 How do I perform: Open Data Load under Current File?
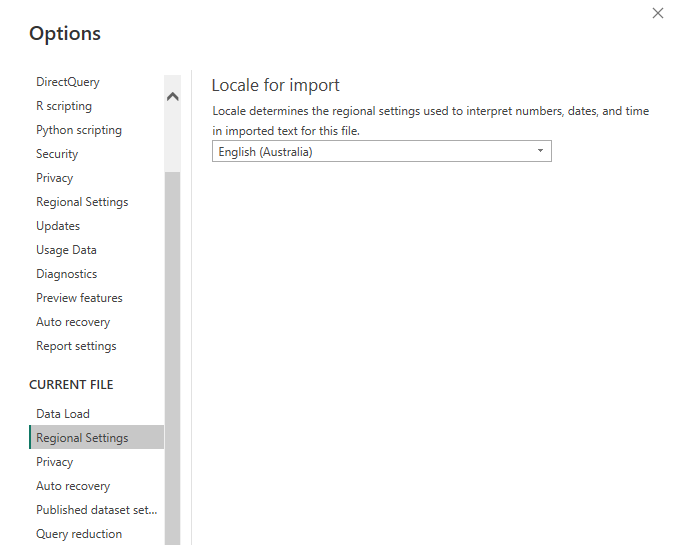pyautogui.click(x=63, y=414)
